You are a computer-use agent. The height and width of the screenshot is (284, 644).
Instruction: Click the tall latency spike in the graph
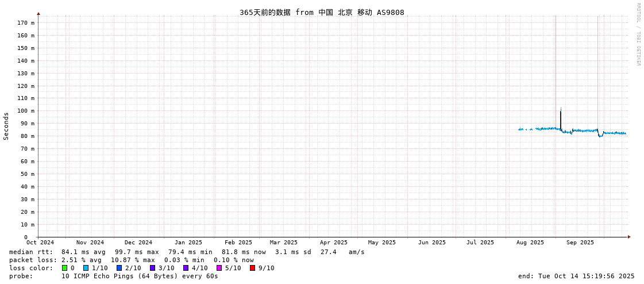tap(561, 115)
